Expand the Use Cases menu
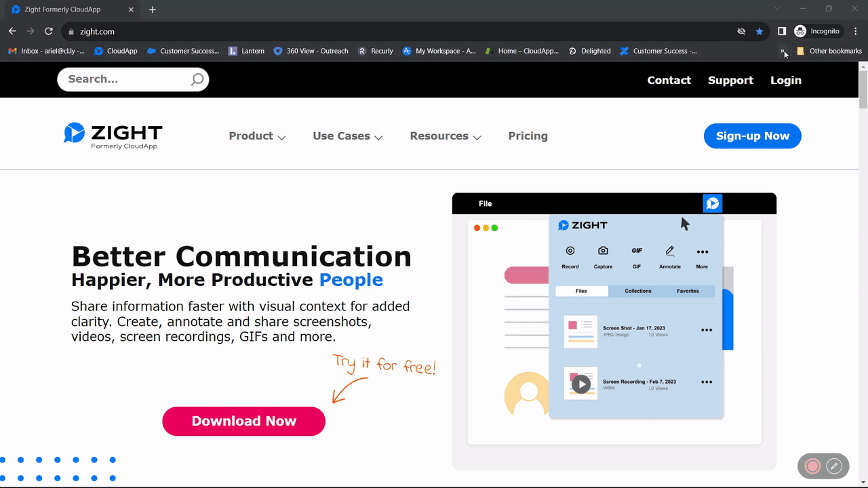Image resolution: width=868 pixels, height=488 pixels. pos(347,136)
